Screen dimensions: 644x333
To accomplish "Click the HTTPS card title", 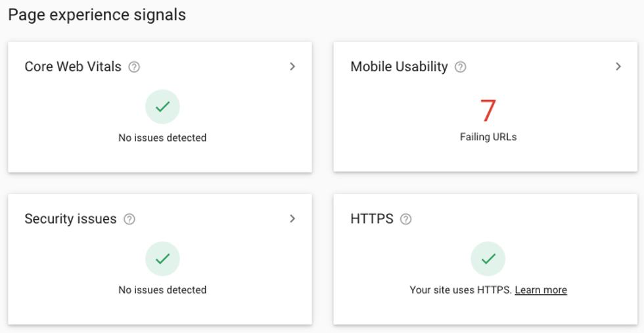I will [x=372, y=219].
